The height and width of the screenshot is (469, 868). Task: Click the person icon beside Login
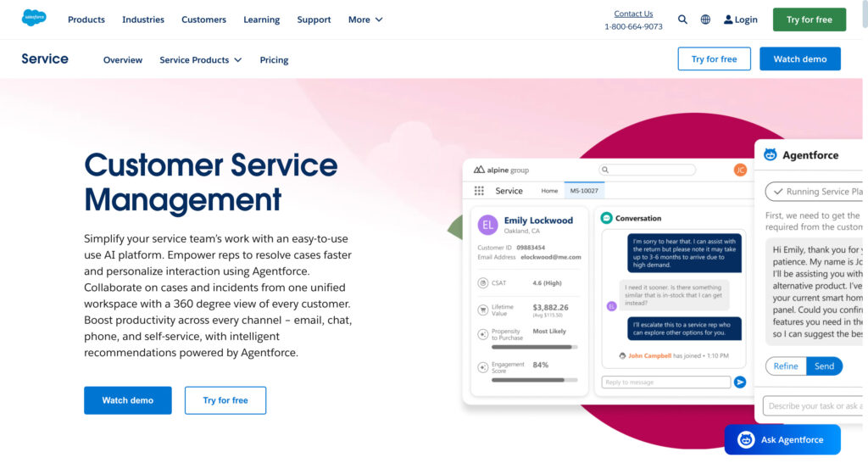coord(728,20)
